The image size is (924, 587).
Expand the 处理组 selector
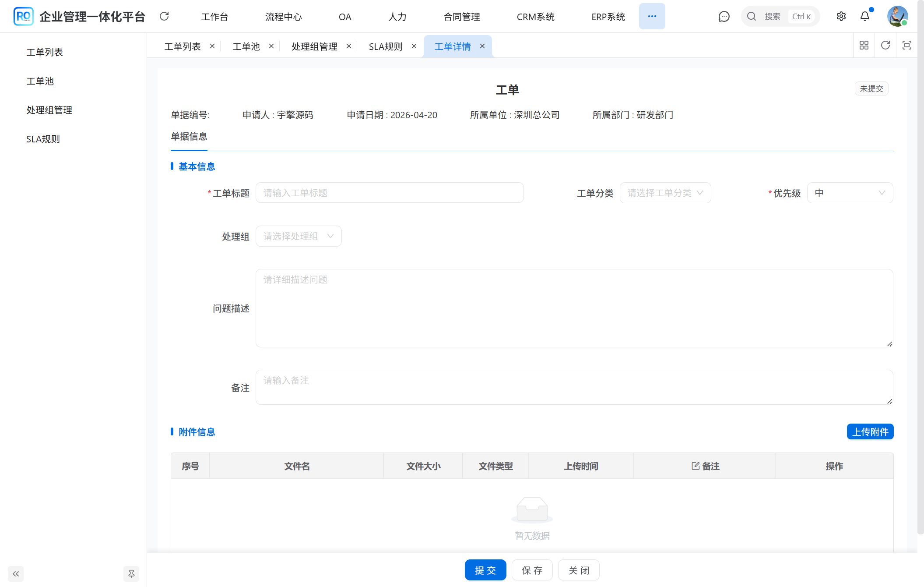[x=299, y=237]
